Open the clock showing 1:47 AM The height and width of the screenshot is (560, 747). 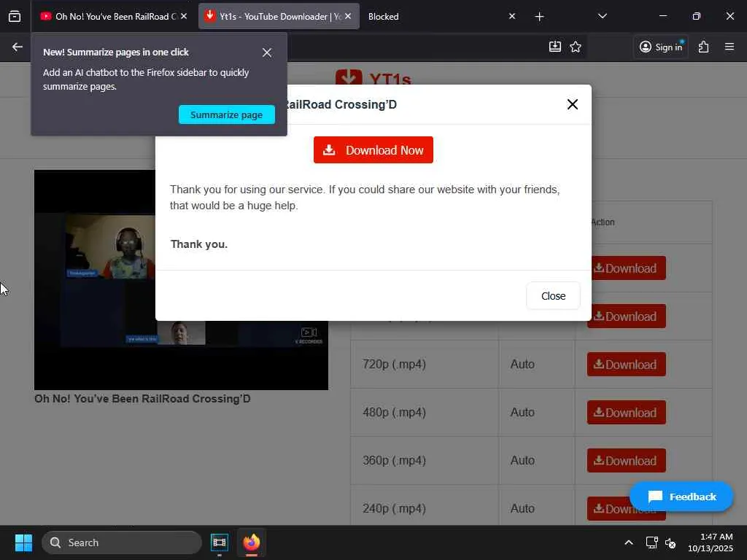tap(710, 542)
